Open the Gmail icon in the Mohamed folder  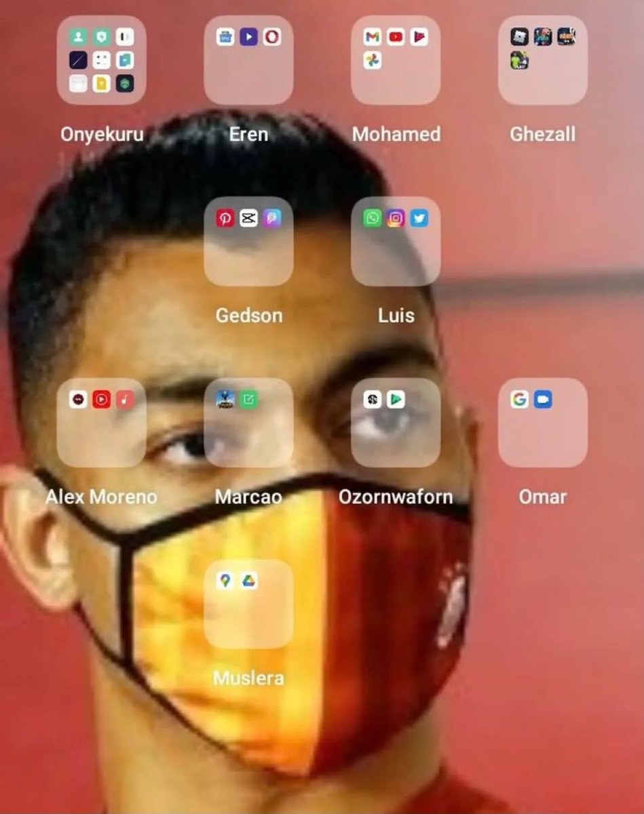373,37
